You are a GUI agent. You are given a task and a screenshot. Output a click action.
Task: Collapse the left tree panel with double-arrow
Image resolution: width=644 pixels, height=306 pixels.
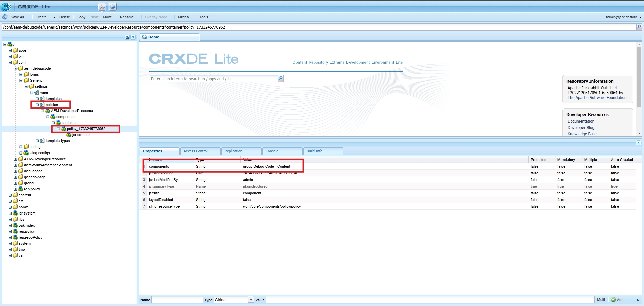(133, 37)
